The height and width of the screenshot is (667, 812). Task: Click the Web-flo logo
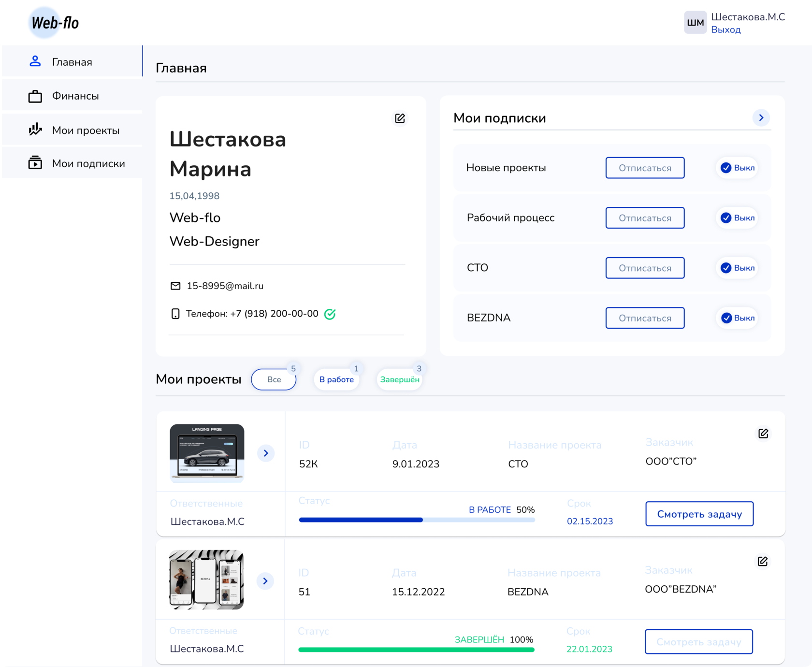[54, 23]
